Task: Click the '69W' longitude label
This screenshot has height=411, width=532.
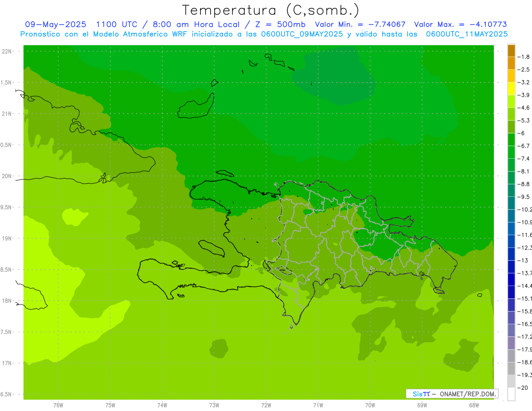Action: (x=422, y=405)
